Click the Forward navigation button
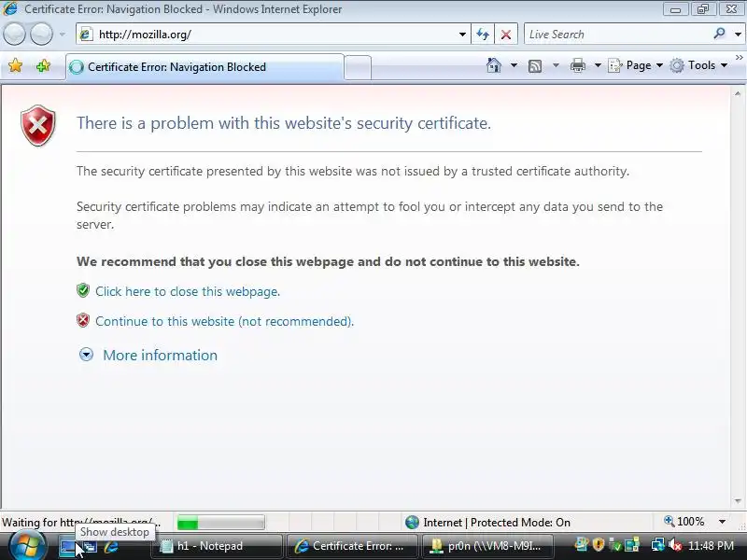The image size is (747, 560). [41, 35]
